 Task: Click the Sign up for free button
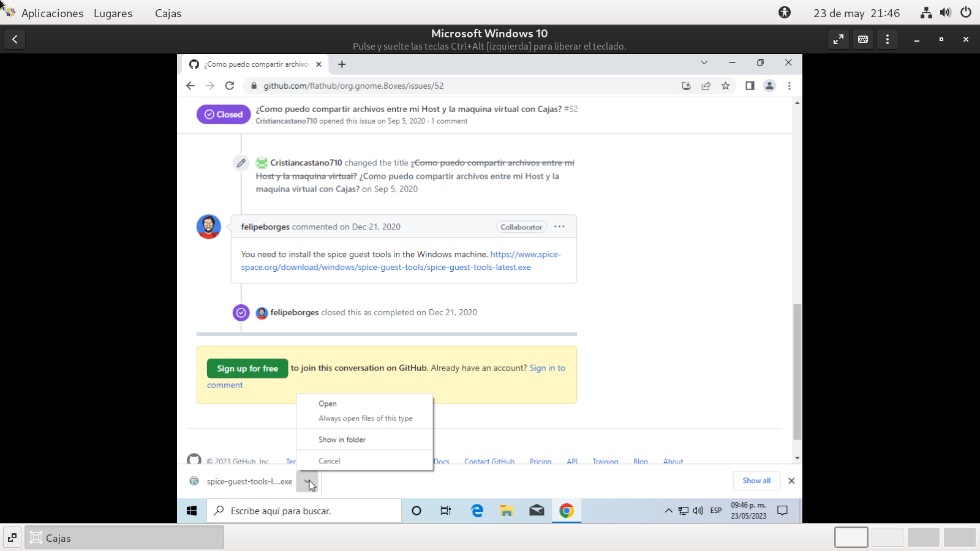coord(247,369)
